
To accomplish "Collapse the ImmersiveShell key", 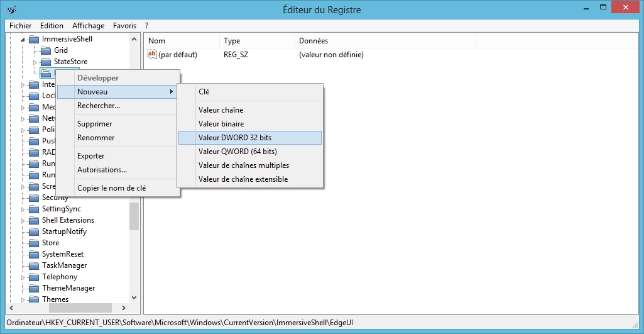I will (x=23, y=40).
